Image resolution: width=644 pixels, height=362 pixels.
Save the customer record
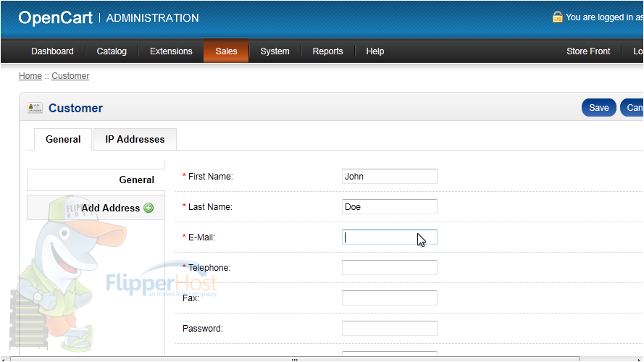[599, 108]
